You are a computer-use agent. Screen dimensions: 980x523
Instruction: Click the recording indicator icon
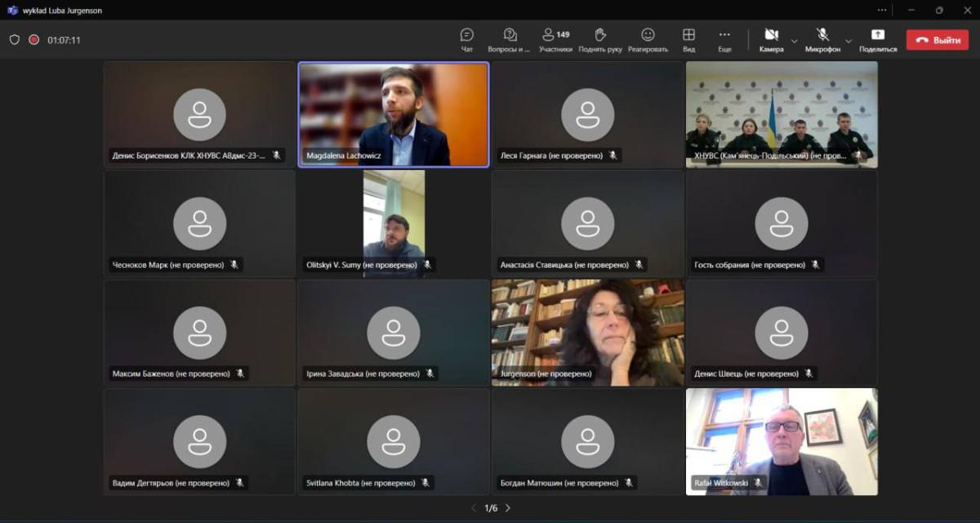tap(34, 39)
